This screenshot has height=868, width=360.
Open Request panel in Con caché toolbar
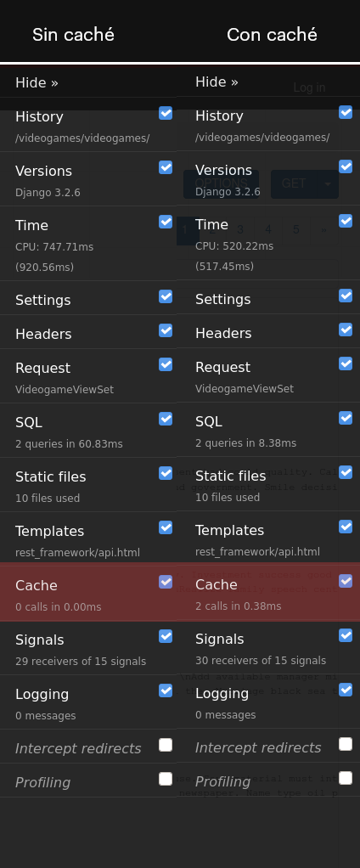coord(222,367)
